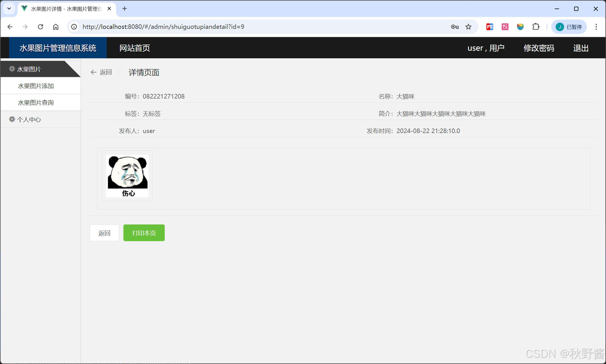Click the crying panda thumbnail image
The width and height of the screenshot is (606, 364).
coord(127,176)
